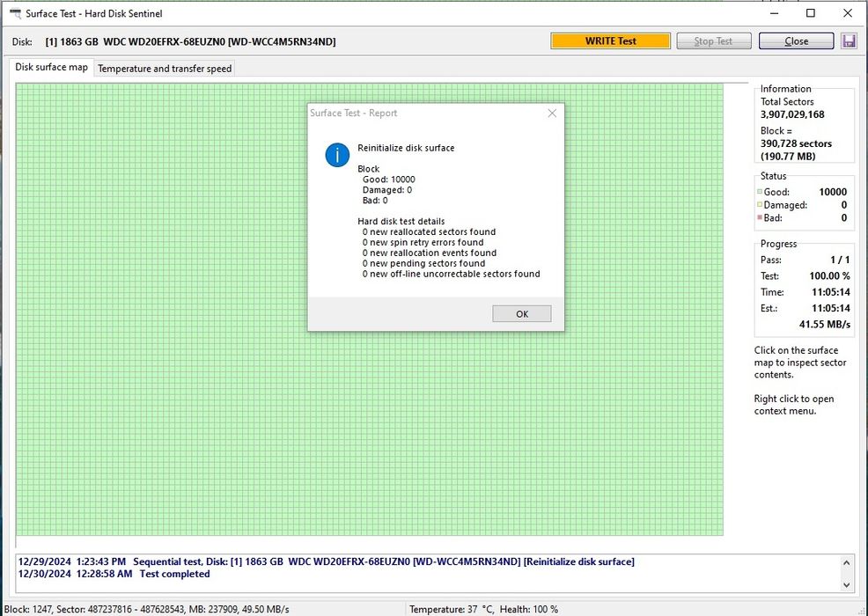Click '0 new pending sectors found' line
The height and width of the screenshot is (616, 868).
423,263
